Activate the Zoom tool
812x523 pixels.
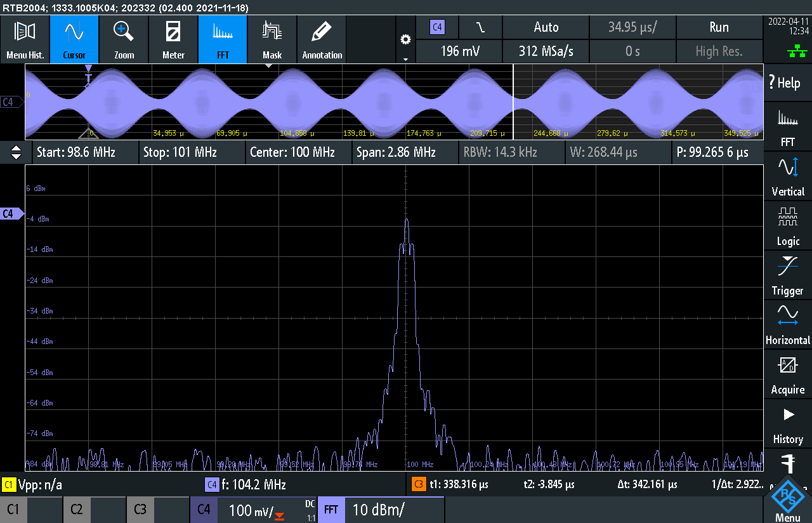point(124,39)
